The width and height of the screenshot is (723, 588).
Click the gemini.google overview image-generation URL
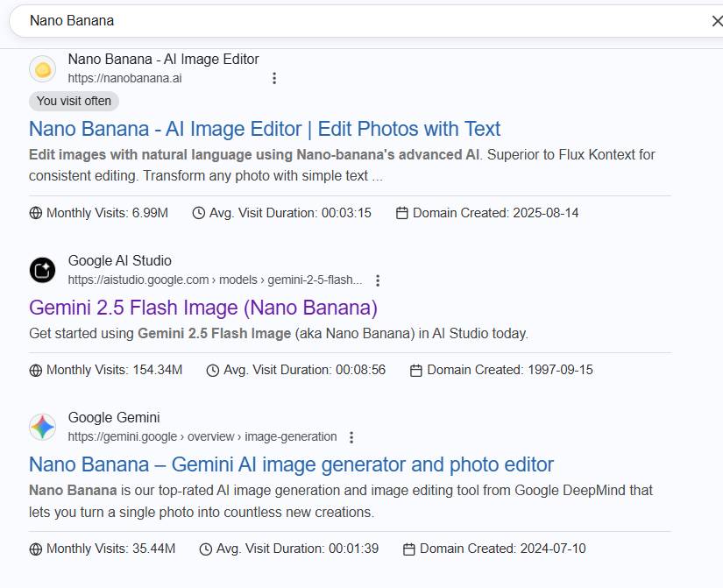pos(202,436)
